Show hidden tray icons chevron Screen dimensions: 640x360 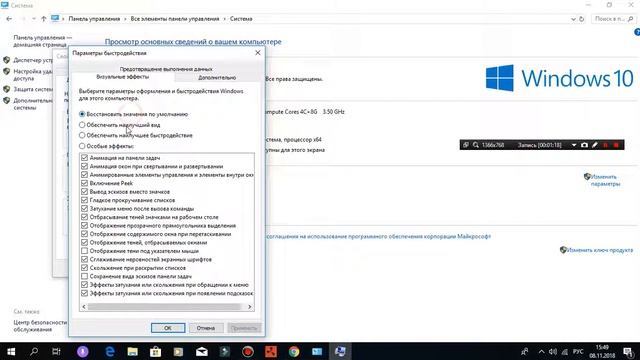tap(541, 351)
